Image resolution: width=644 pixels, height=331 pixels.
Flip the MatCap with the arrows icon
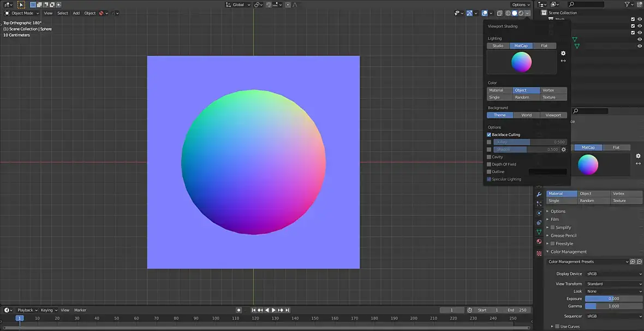(563, 61)
